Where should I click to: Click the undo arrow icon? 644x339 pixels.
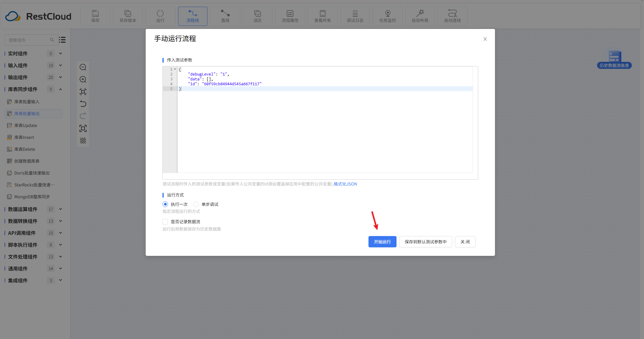[x=83, y=104]
